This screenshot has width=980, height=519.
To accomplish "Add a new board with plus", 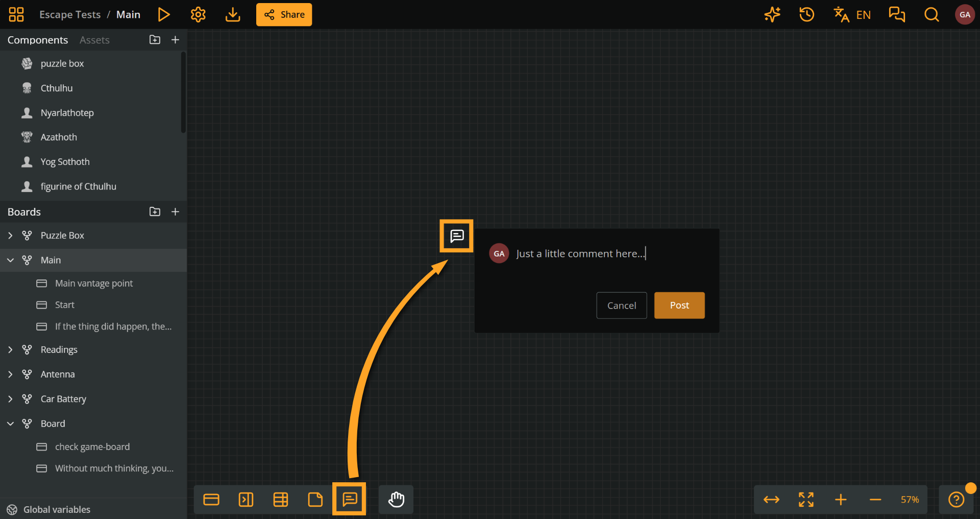I will pyautogui.click(x=175, y=211).
